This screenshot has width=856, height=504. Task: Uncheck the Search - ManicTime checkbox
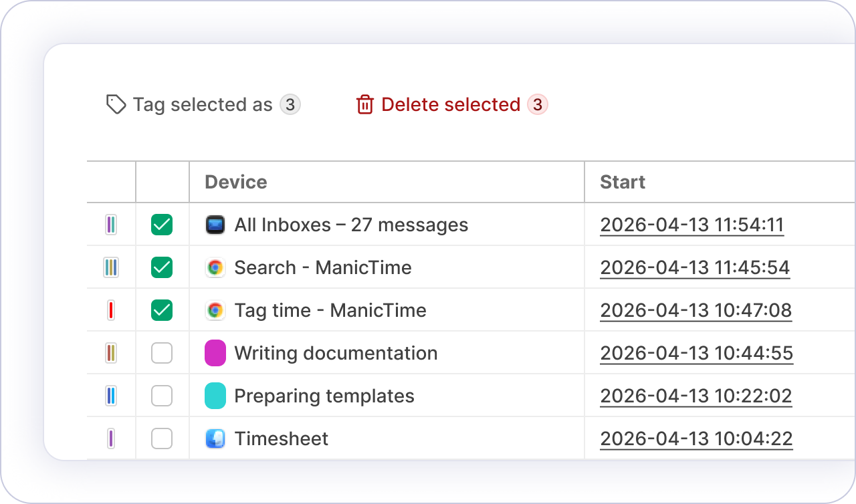pos(162,268)
